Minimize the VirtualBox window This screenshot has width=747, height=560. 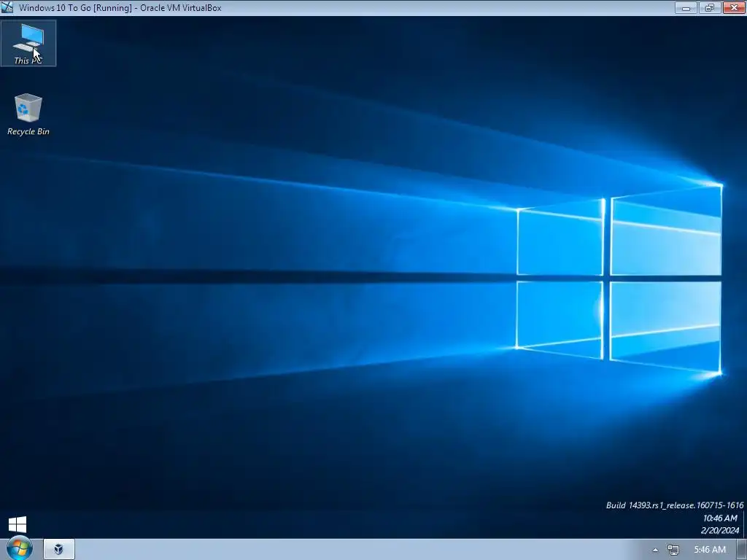[686, 7]
